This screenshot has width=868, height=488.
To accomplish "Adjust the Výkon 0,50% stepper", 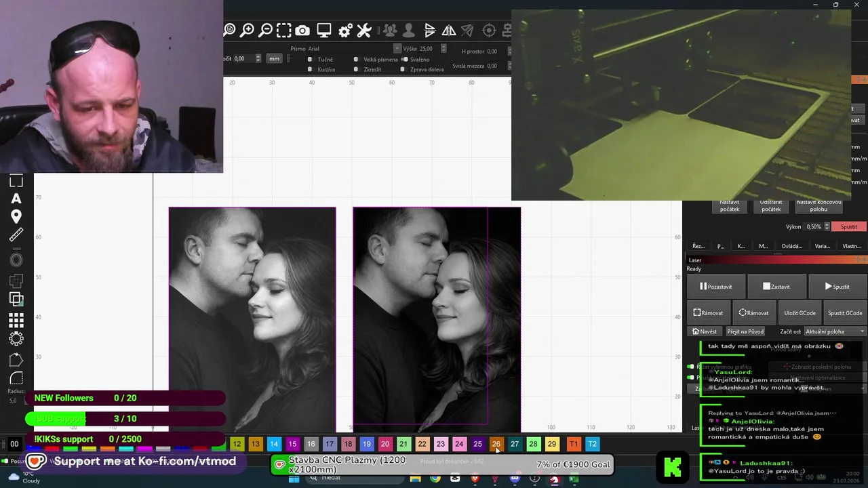I will click(x=827, y=226).
